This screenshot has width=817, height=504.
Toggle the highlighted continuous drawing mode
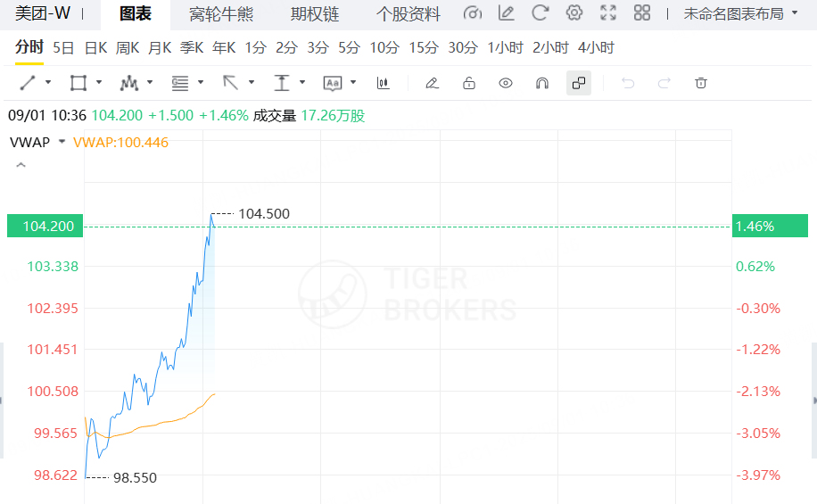(x=578, y=83)
